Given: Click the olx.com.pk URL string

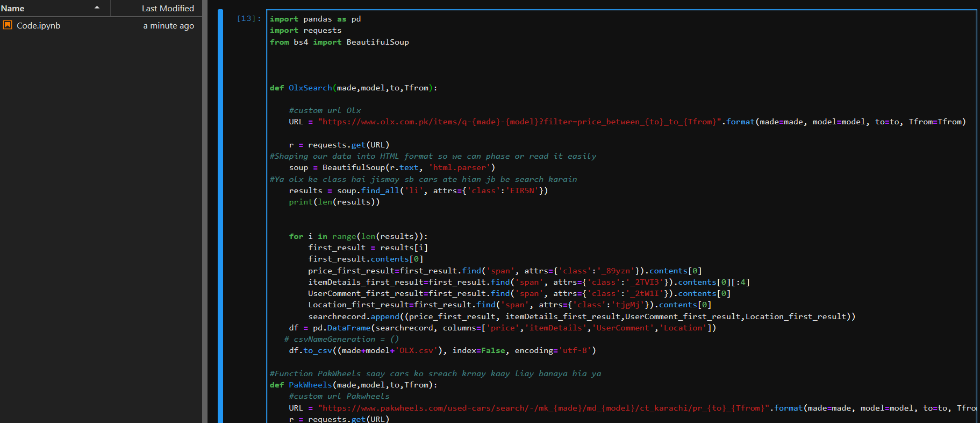Looking at the screenshot, I should (x=520, y=122).
